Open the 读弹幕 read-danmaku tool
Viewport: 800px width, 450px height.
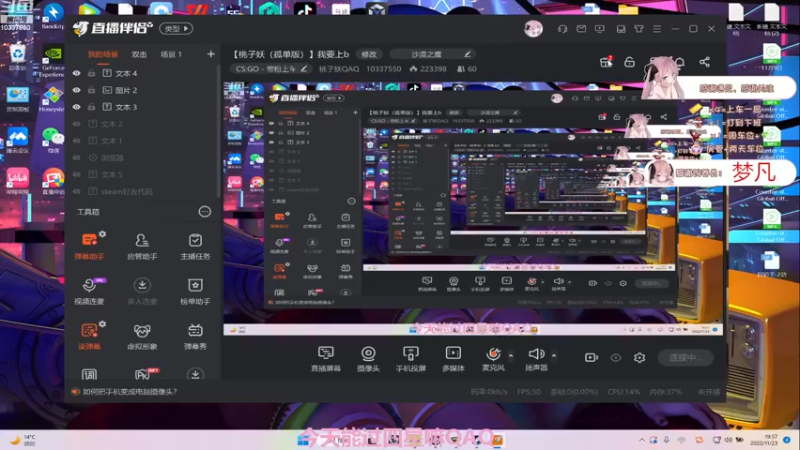(x=89, y=336)
